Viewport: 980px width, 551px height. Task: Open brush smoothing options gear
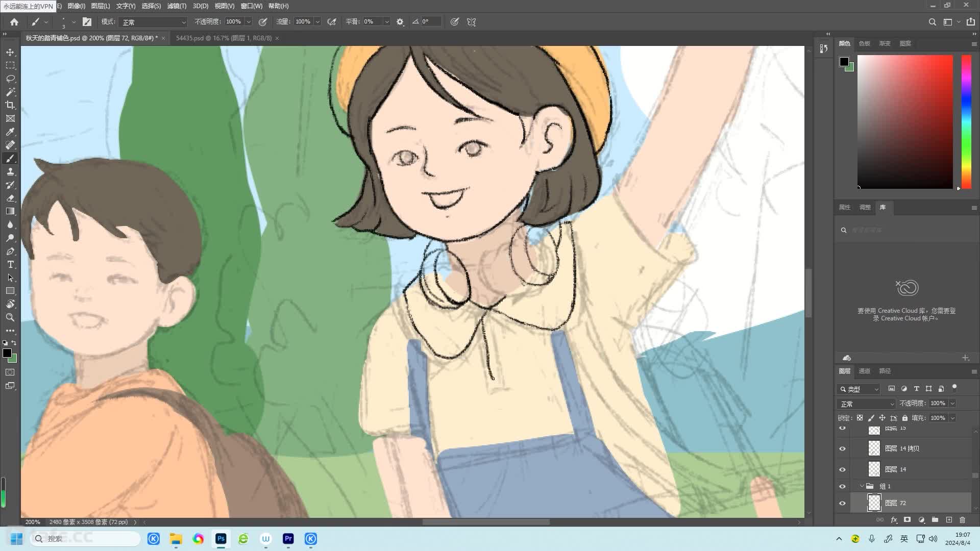point(400,22)
